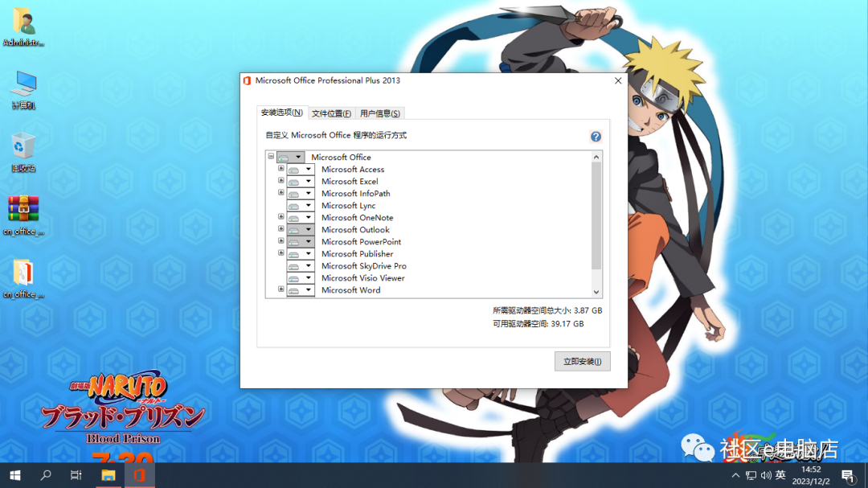Select the Microsoft Word label
Screen dimensions: 868x488
351,290
